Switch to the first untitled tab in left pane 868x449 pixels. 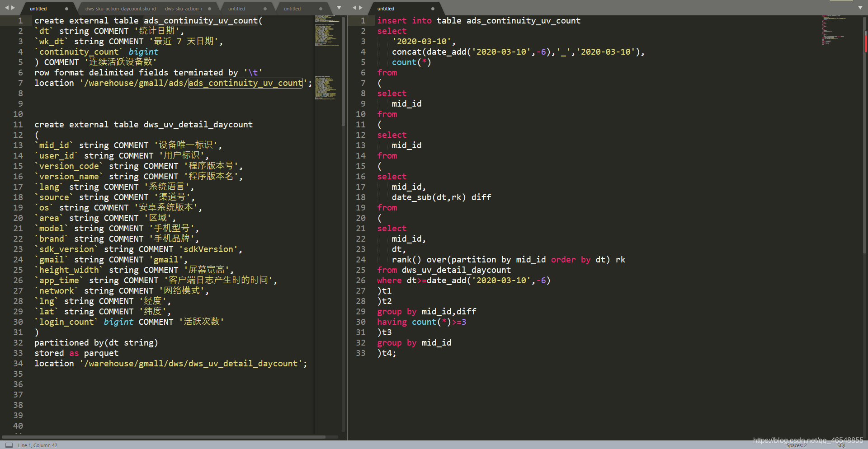tap(38, 9)
